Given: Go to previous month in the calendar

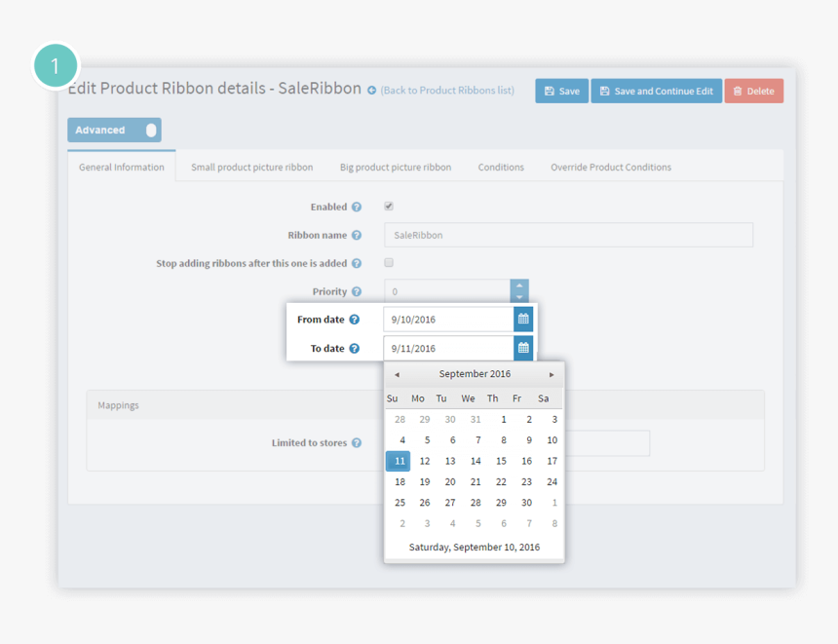Looking at the screenshot, I should (396, 373).
